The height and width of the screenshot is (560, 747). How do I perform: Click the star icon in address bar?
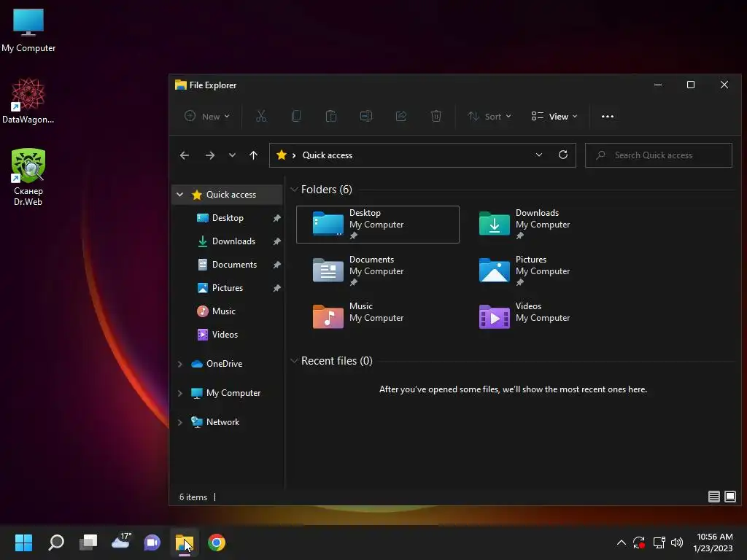[x=282, y=155]
